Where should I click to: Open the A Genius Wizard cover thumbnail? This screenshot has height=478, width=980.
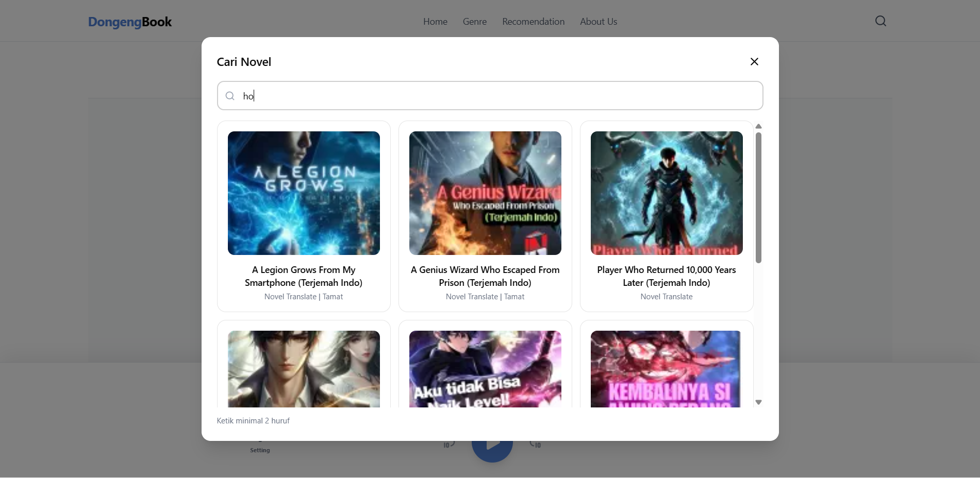tap(485, 193)
